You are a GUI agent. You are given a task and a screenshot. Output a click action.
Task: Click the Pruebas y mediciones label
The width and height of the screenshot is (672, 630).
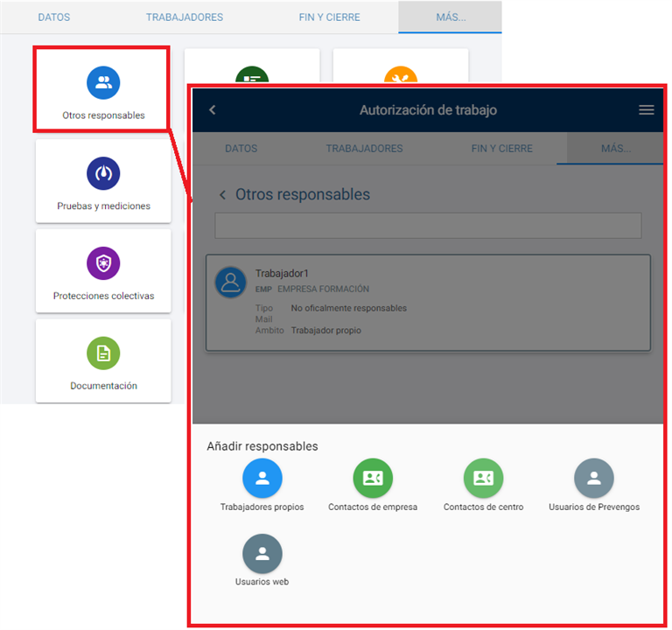click(x=103, y=206)
